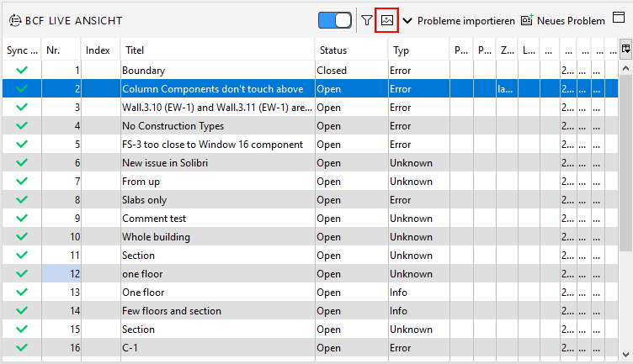
Task: Click sync checkmark of issue 16 C-1
Action: [x=22, y=348]
